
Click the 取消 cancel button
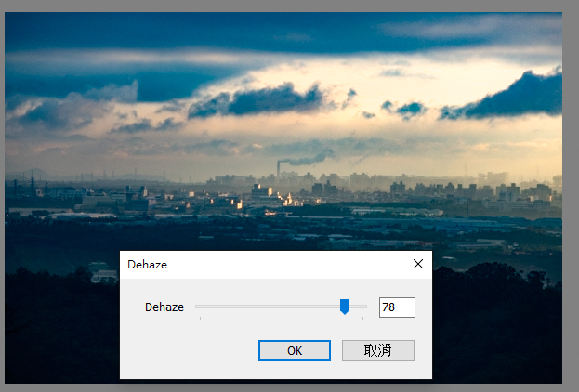click(x=377, y=350)
